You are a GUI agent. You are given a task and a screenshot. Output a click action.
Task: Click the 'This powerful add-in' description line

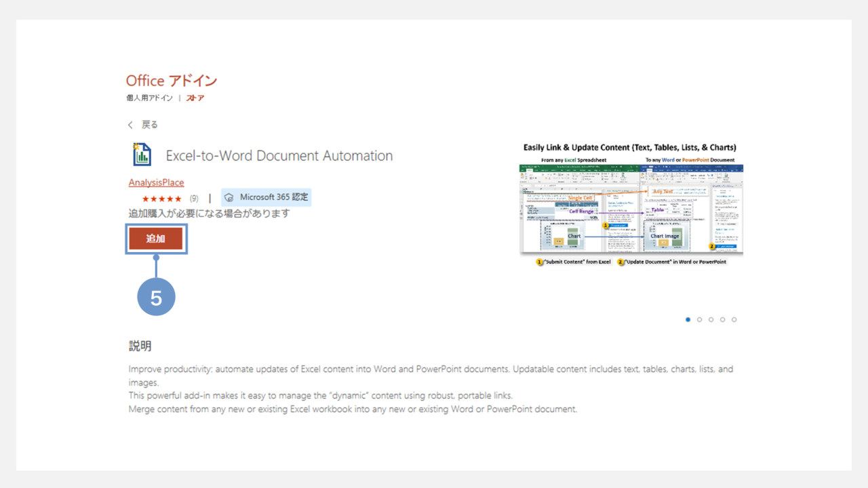tap(321, 396)
